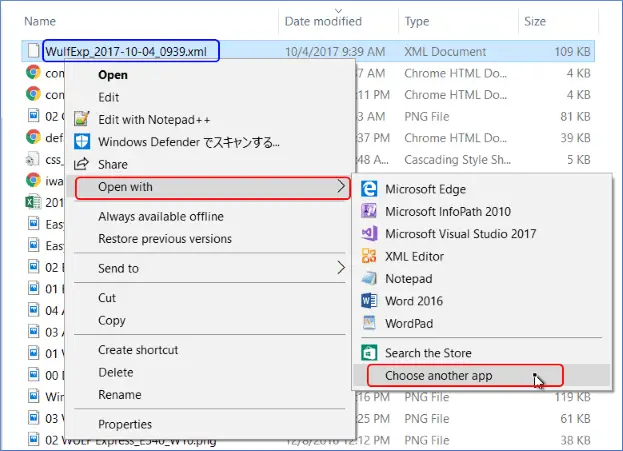Click Cascading Style Sh... type cell
The height and width of the screenshot is (451, 623).
click(457, 159)
